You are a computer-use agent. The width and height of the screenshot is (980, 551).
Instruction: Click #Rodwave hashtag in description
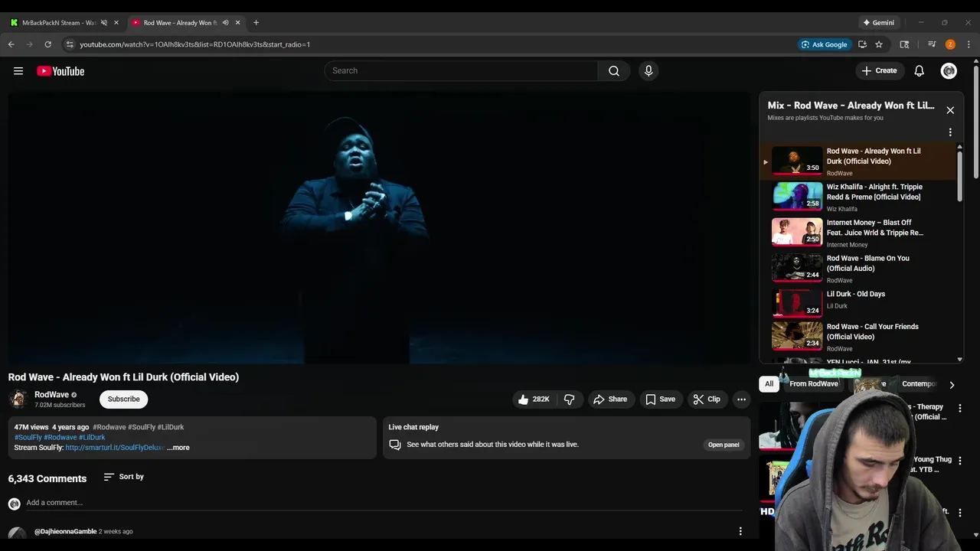(109, 427)
